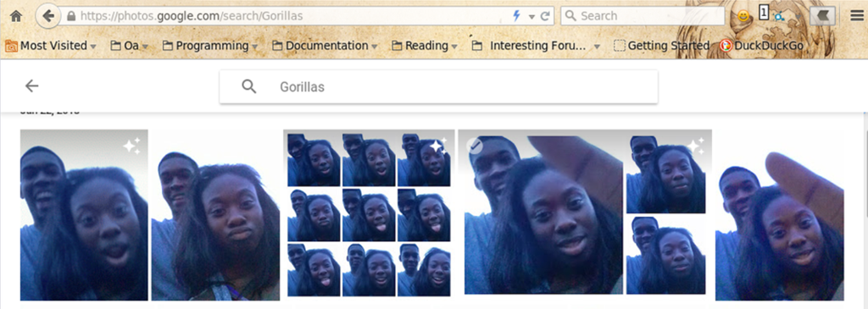Open the nine-photo collage thumbnail

[369, 215]
